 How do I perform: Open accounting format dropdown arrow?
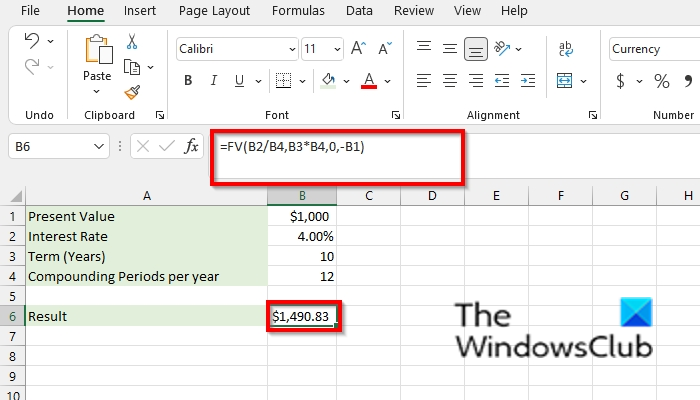[x=639, y=81]
